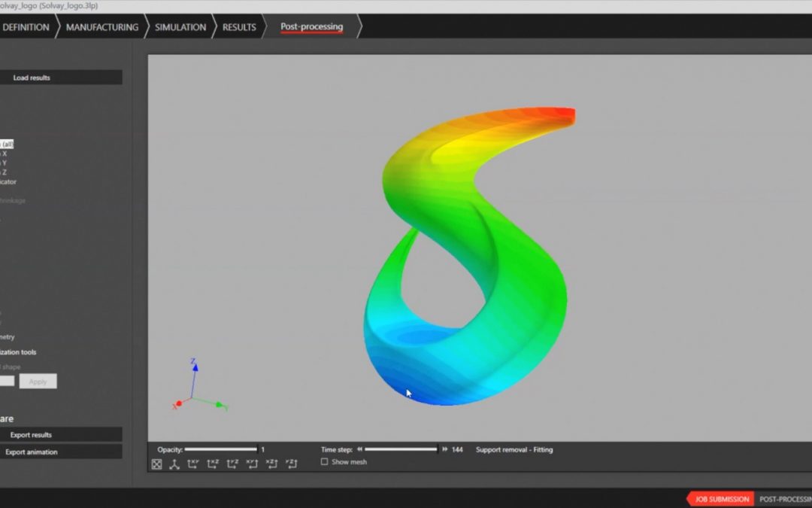Switch to the +YZ view icon
The width and height of the screenshot is (812, 508).
pyautogui.click(x=232, y=464)
